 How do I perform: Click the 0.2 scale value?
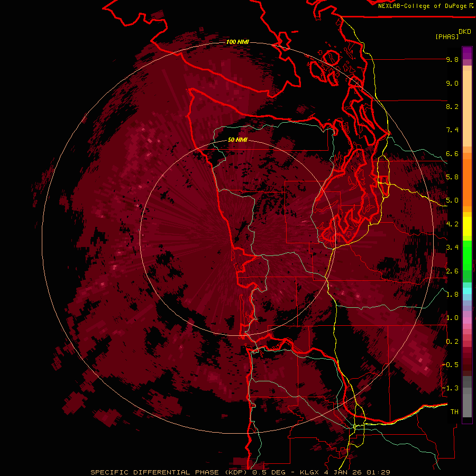coord(452,342)
